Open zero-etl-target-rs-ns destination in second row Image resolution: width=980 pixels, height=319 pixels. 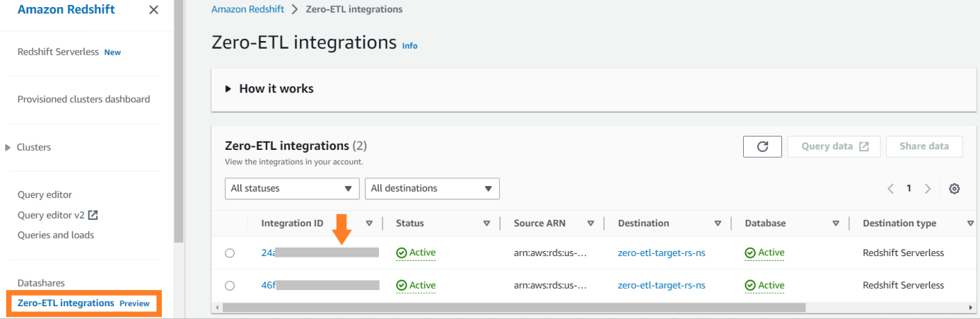(661, 285)
